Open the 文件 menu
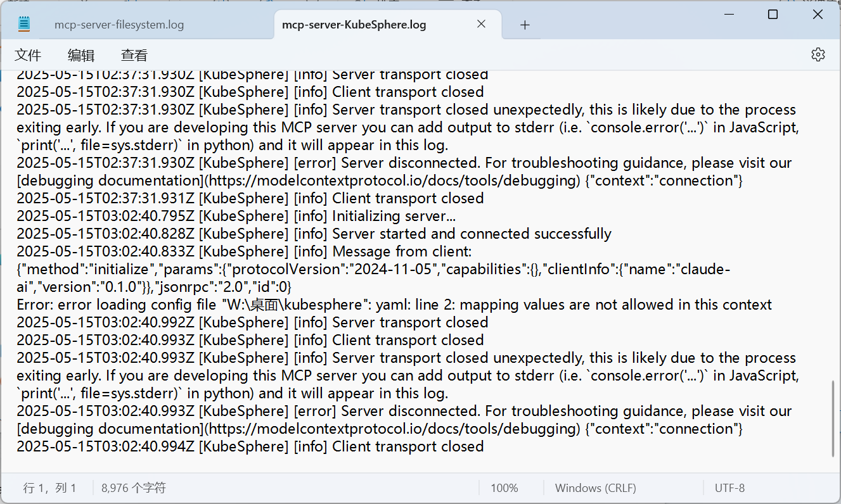841x504 pixels. [28, 55]
